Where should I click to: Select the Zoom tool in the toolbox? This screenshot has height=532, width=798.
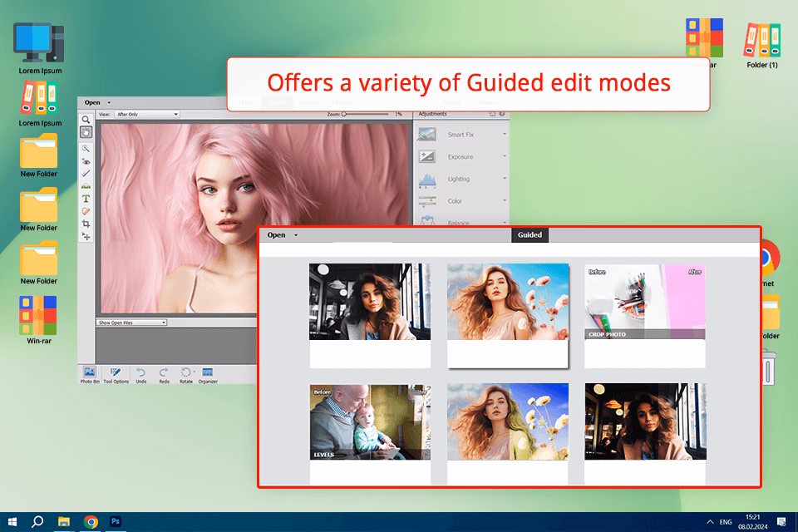86,120
